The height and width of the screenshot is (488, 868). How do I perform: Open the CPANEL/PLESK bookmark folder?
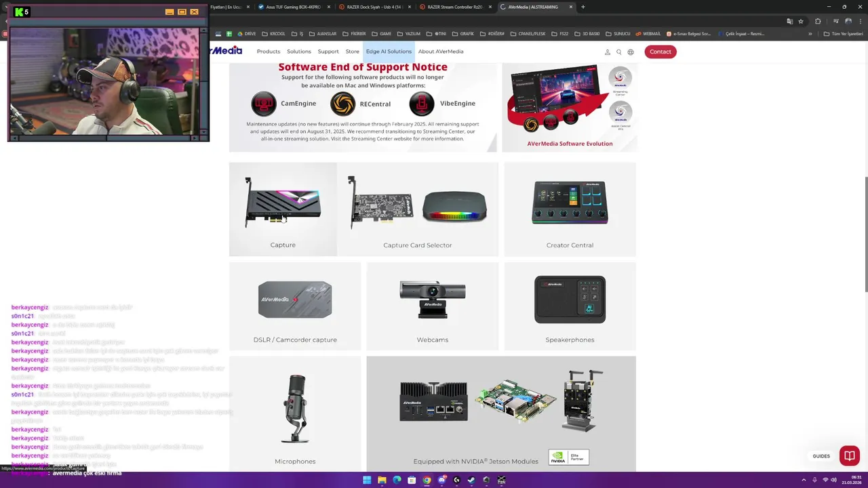point(527,34)
